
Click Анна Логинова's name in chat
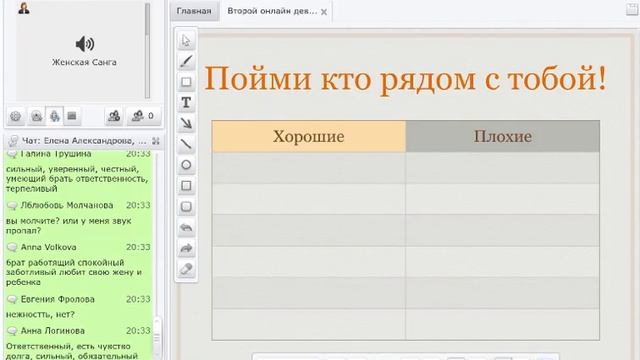(53, 331)
